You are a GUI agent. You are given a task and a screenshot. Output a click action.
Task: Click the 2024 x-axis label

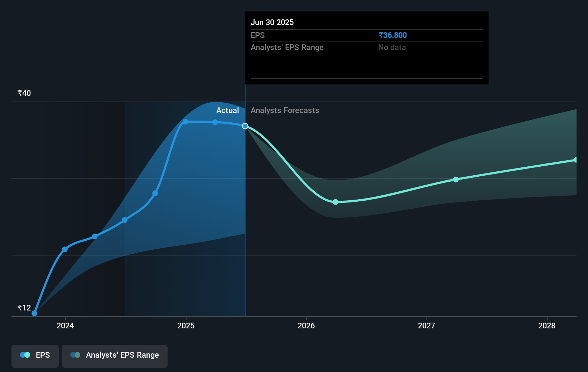pyautogui.click(x=65, y=325)
